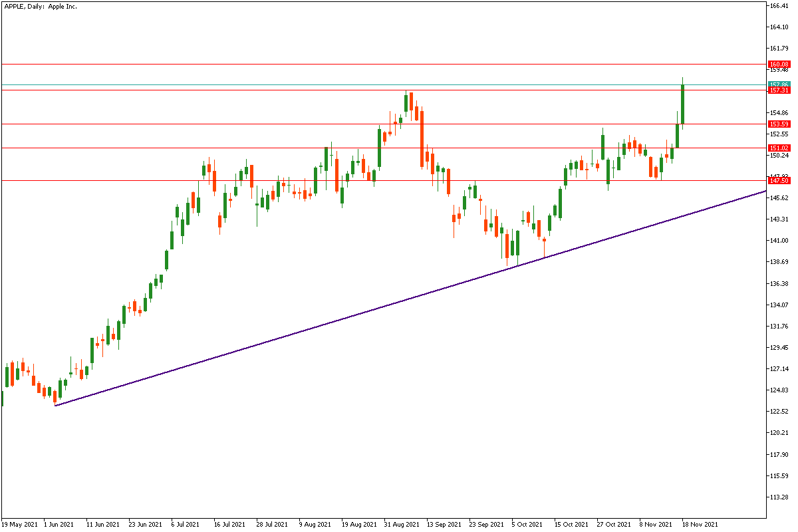This screenshot has width=798, height=532.
Task: Click the 160.08 red price level label
Action: click(778, 64)
